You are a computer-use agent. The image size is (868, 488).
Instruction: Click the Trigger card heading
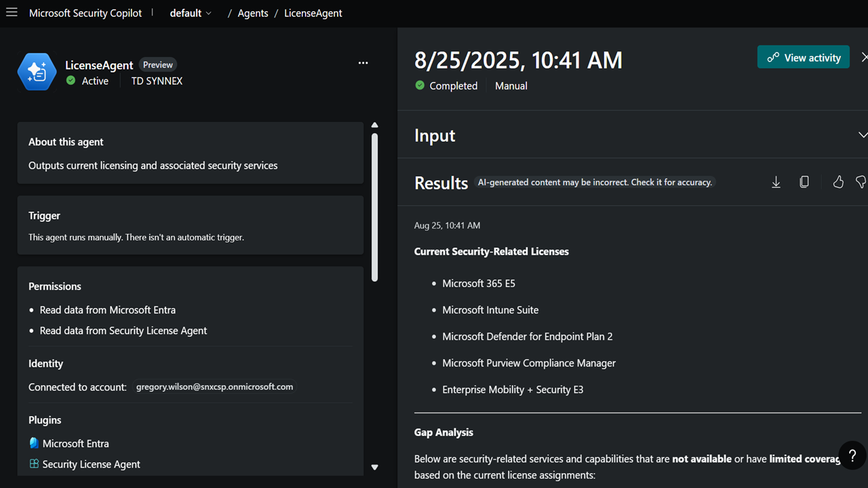(x=44, y=216)
